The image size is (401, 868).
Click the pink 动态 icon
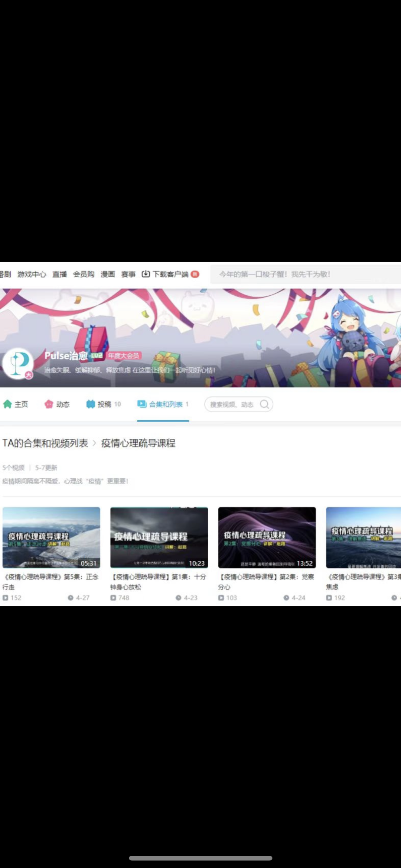pos(49,404)
